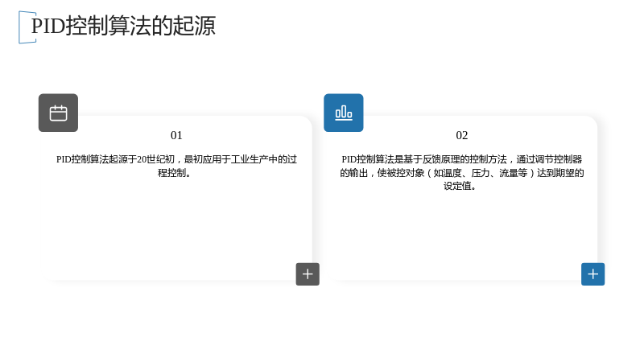Click the phrase 20世纪初 in card 01
The image size is (644, 362).
click(155, 159)
